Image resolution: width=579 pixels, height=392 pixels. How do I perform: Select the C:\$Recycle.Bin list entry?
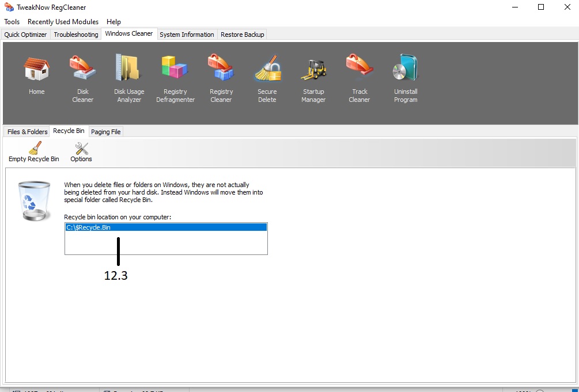pos(166,227)
